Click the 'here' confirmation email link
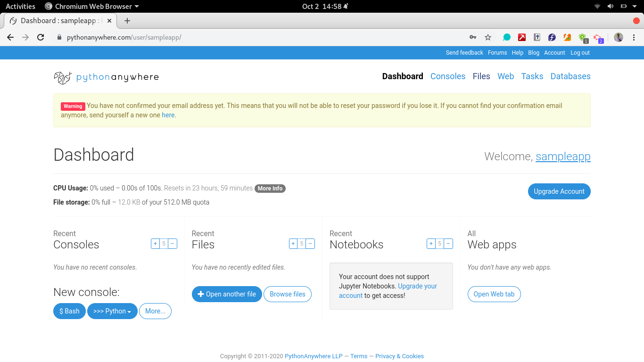644x362 pixels. pos(168,115)
